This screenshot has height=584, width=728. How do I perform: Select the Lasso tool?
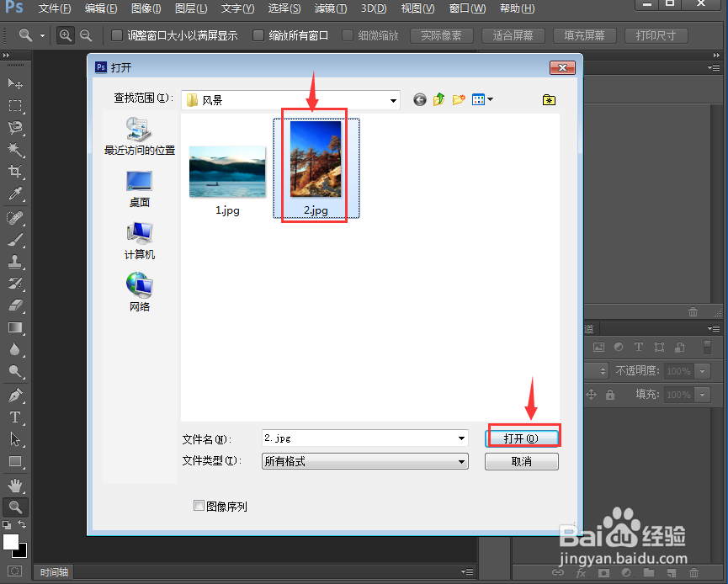point(15,127)
